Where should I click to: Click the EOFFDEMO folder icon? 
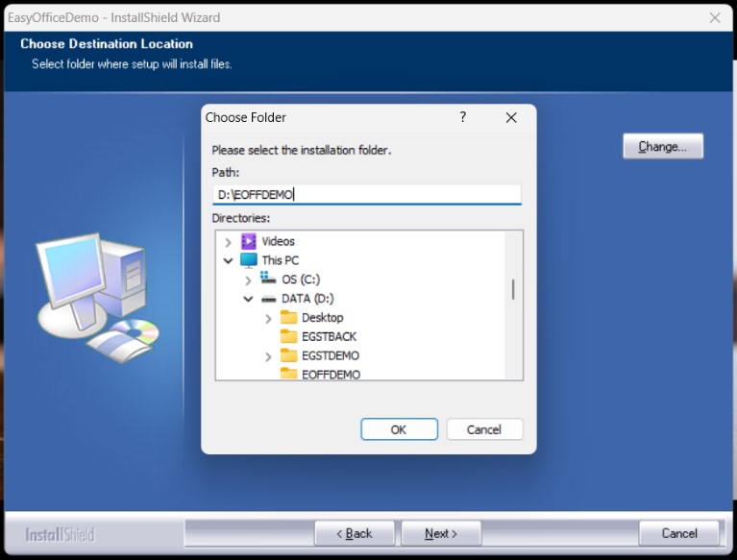288,374
